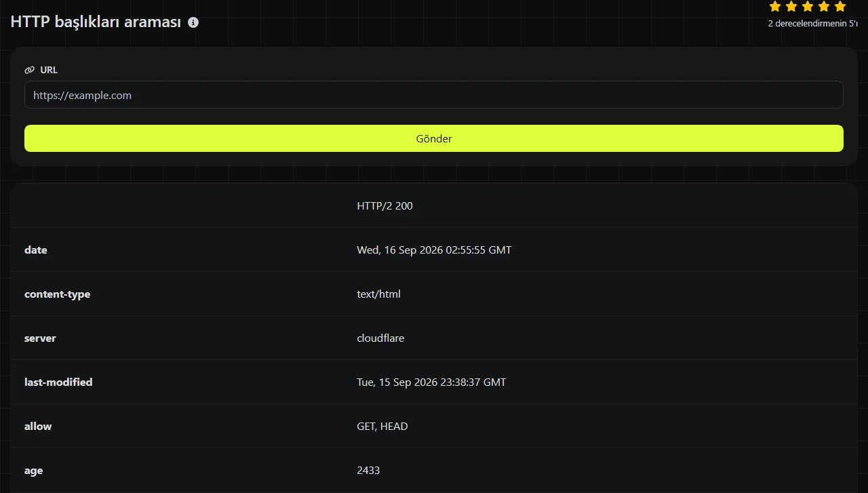Select the "cloudflare" value

tap(380, 338)
